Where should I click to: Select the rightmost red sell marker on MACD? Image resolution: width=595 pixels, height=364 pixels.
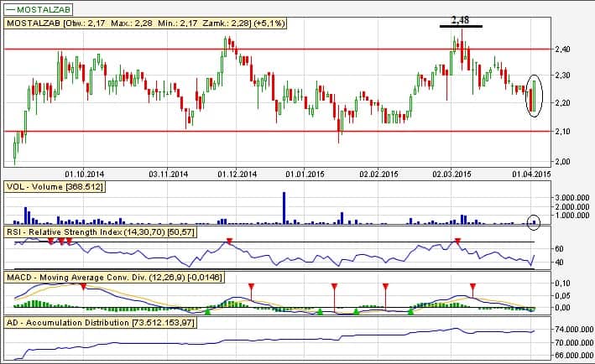472,286
